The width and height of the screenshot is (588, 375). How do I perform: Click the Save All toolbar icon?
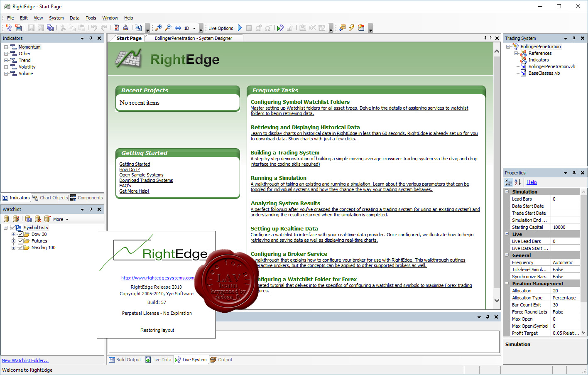tap(50, 28)
